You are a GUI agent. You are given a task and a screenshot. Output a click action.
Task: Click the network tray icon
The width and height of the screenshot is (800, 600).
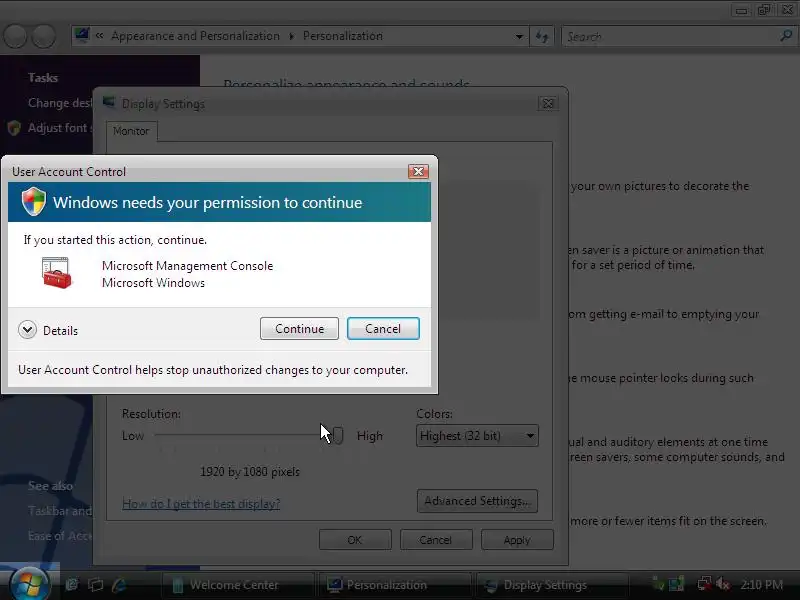click(705, 583)
